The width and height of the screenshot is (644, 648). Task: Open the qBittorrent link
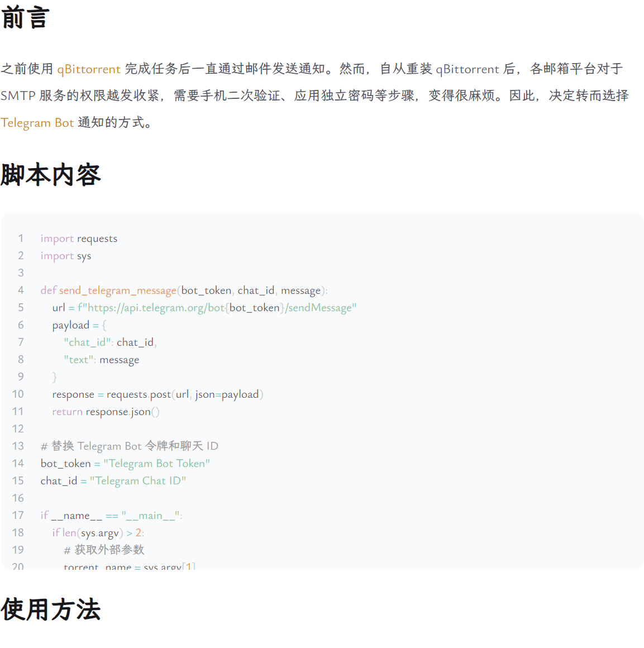[x=89, y=69]
